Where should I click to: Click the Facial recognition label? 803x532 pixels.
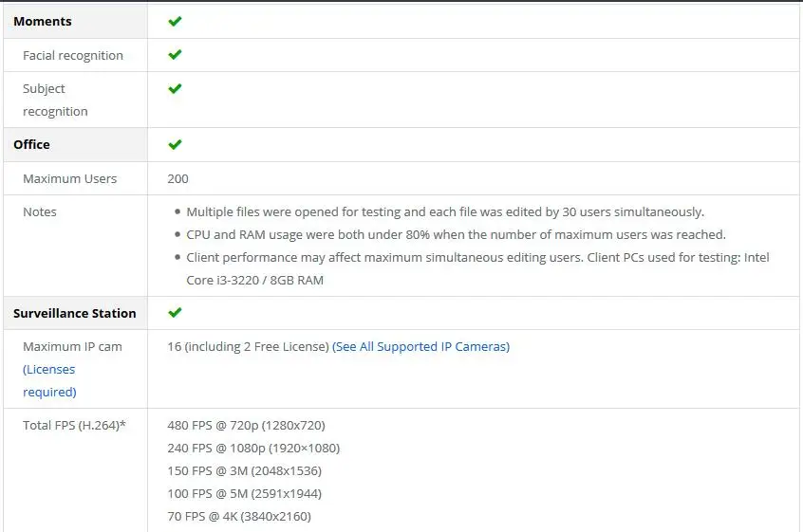pyautogui.click(x=73, y=55)
